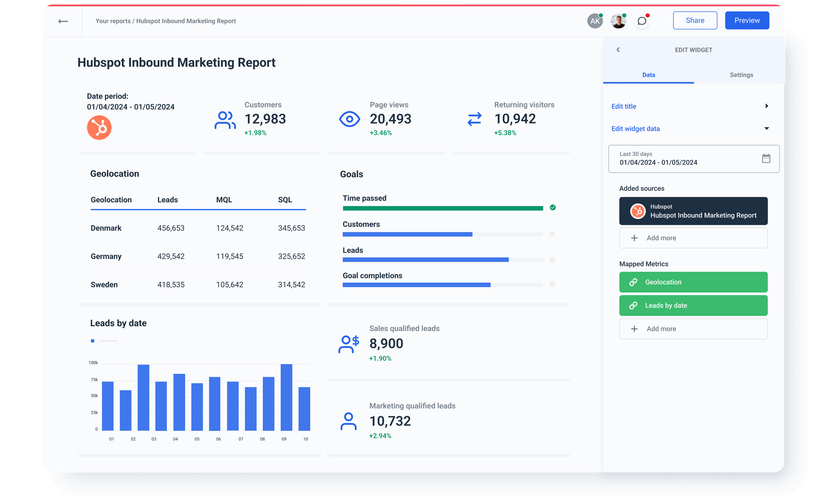
Task: Toggle the status circle next to the Customers goal
Action: pos(552,234)
